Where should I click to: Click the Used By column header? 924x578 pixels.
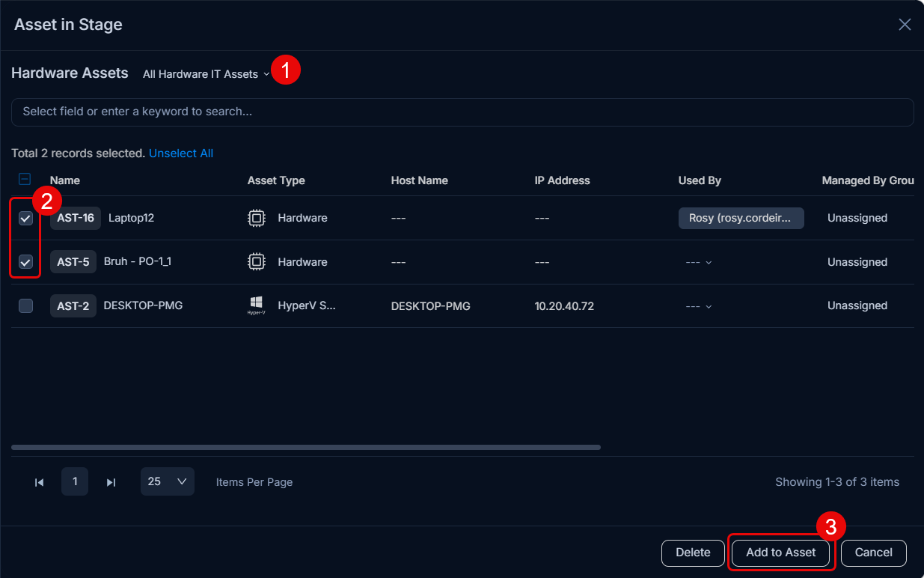700,180
